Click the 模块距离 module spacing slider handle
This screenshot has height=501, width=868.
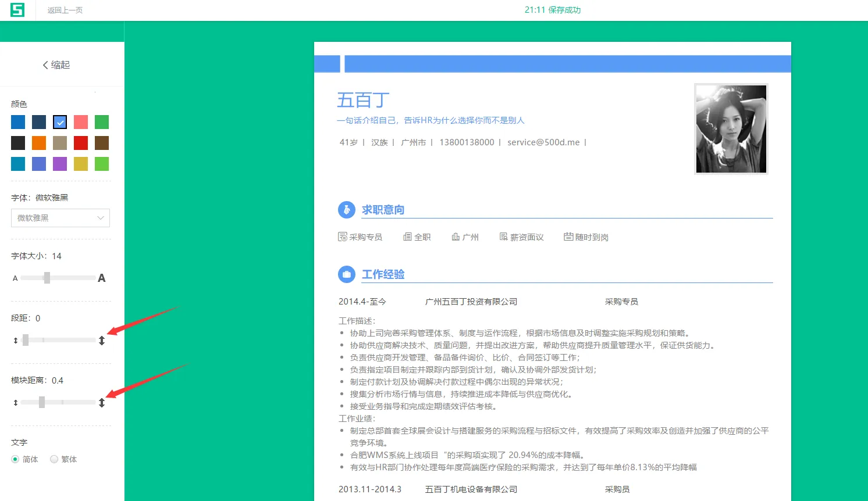coord(42,402)
